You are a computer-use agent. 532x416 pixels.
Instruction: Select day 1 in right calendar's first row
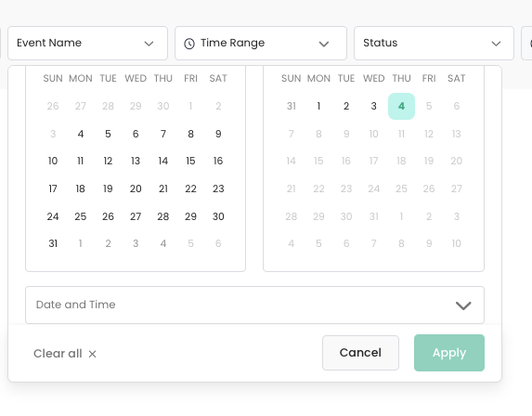pos(318,106)
